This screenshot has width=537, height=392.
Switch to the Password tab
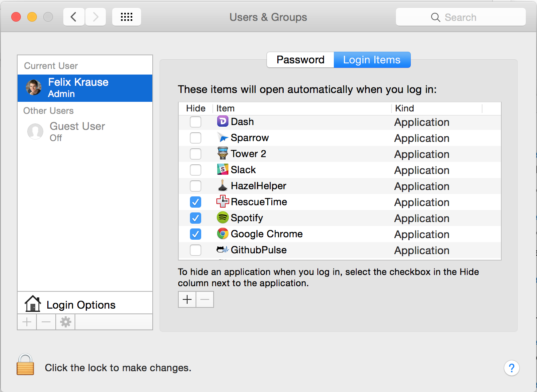coord(300,60)
